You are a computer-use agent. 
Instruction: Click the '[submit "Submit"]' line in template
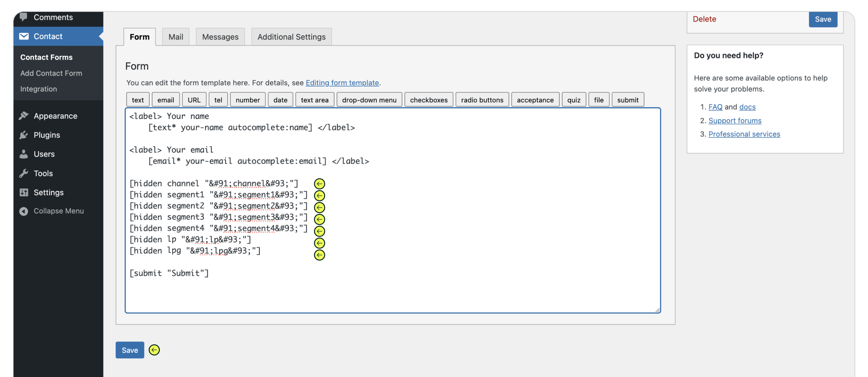coord(169,273)
